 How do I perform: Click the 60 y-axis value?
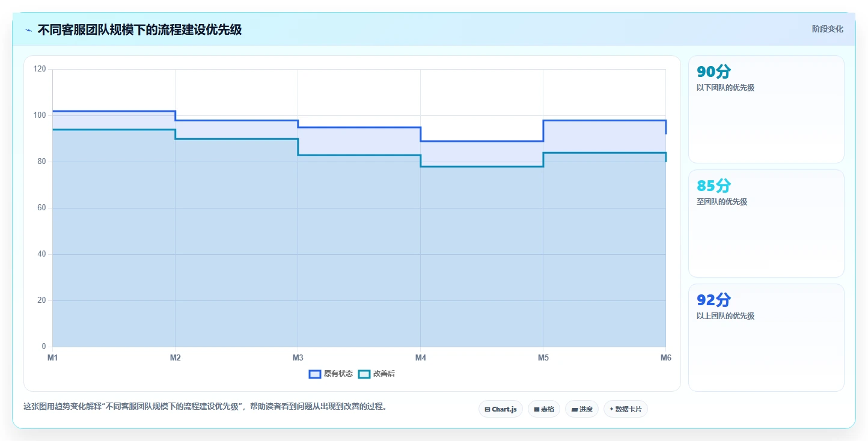pyautogui.click(x=42, y=208)
